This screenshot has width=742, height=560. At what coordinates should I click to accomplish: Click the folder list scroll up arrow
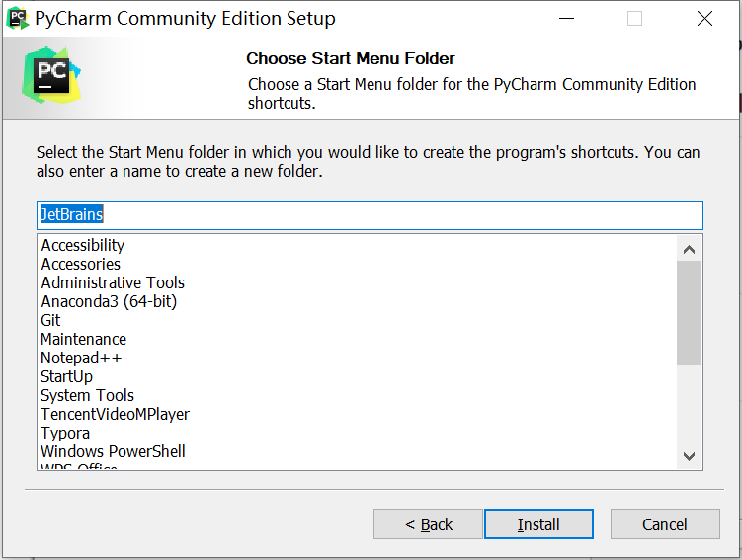coord(689,248)
